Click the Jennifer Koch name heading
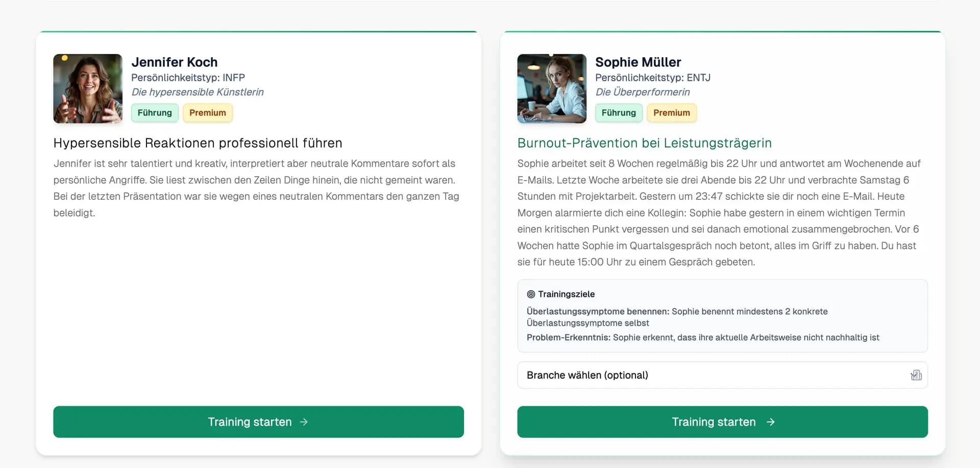Screen dimensions: 980x468 coord(175,62)
